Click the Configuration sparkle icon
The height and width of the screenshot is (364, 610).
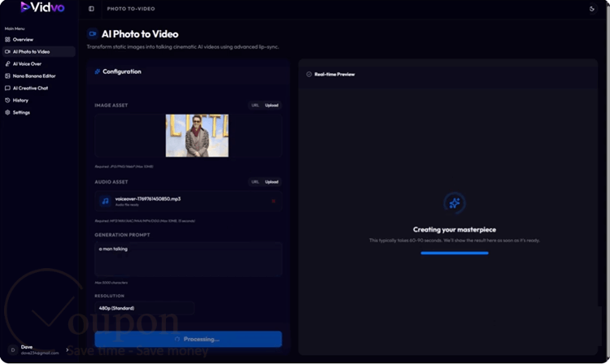pos(98,71)
